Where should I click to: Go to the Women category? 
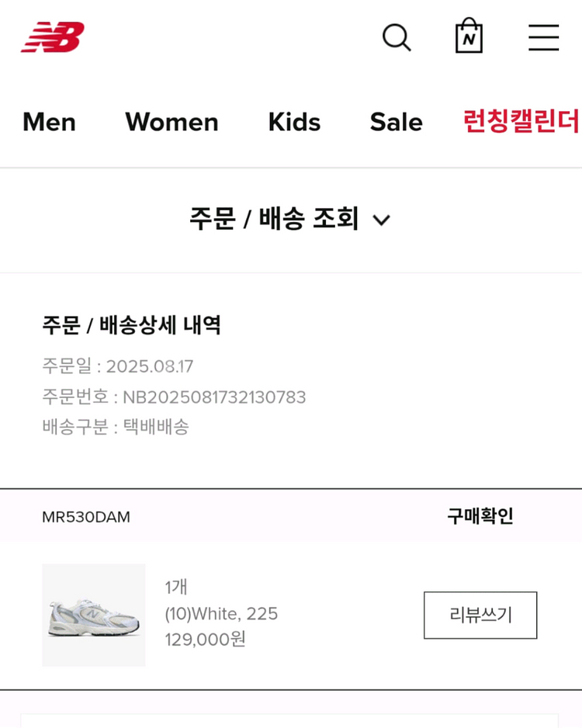click(x=171, y=122)
